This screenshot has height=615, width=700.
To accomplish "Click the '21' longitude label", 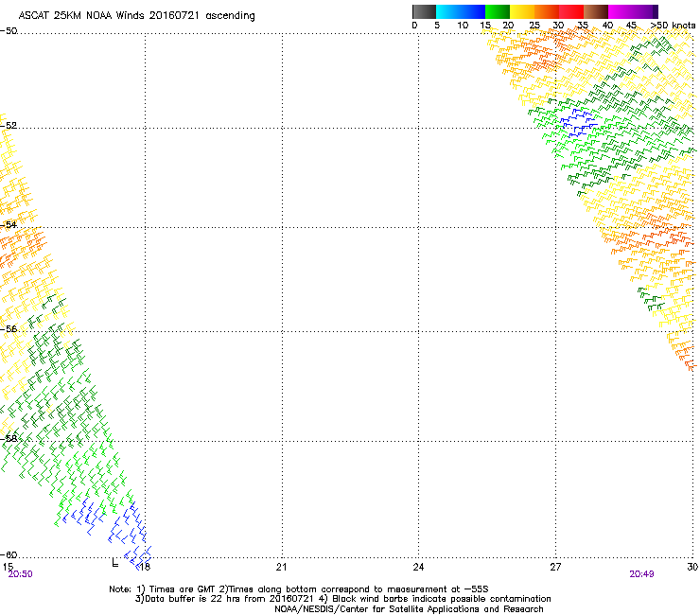I will click(x=281, y=567).
